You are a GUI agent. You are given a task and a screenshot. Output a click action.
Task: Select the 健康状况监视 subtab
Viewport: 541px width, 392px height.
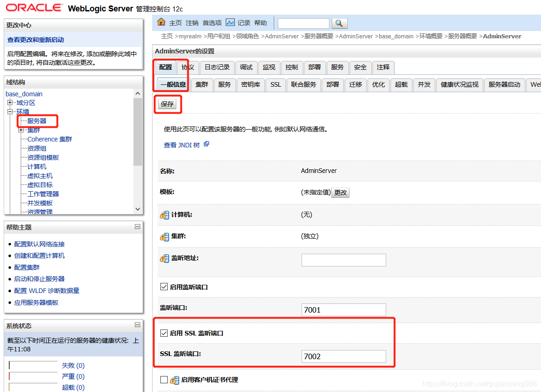[460, 85]
